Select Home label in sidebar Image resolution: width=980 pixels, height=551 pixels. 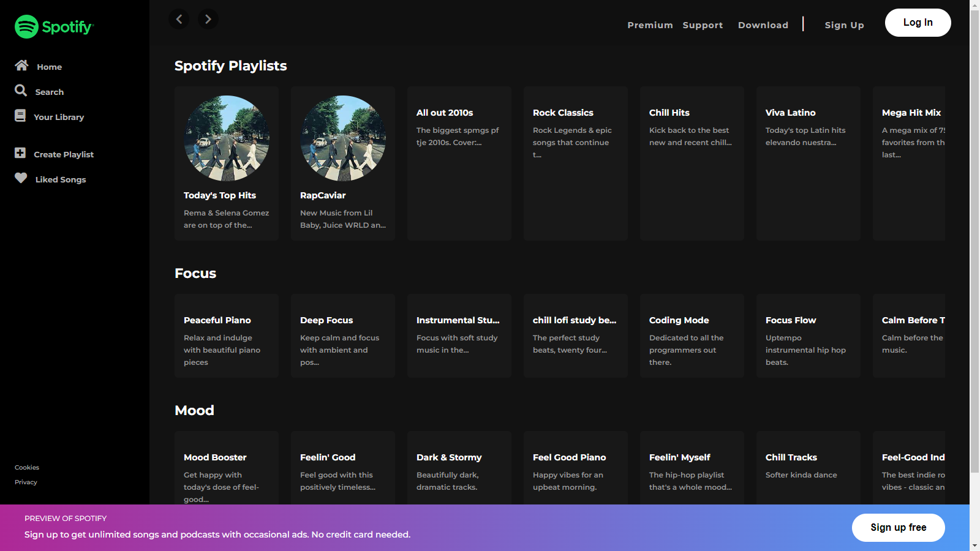tap(49, 67)
